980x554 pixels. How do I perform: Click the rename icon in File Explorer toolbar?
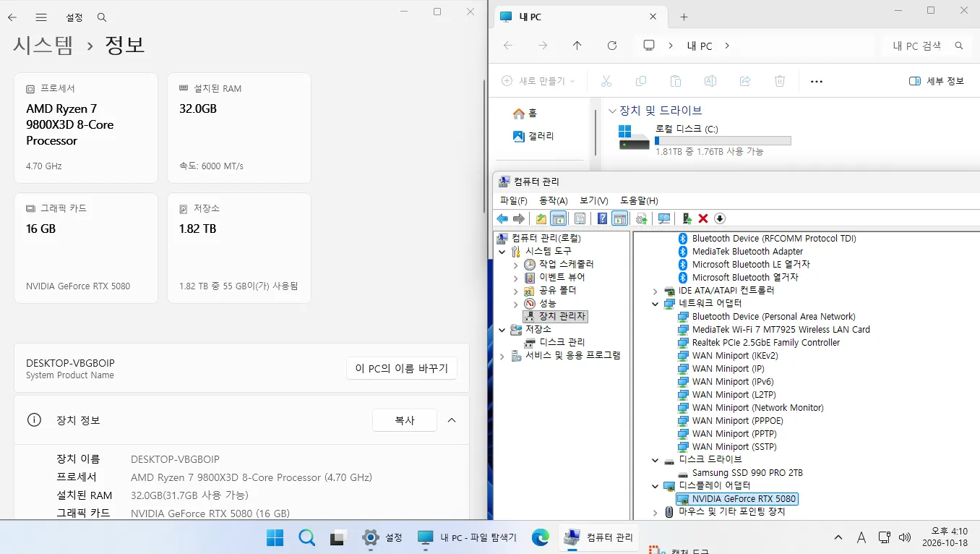point(710,81)
